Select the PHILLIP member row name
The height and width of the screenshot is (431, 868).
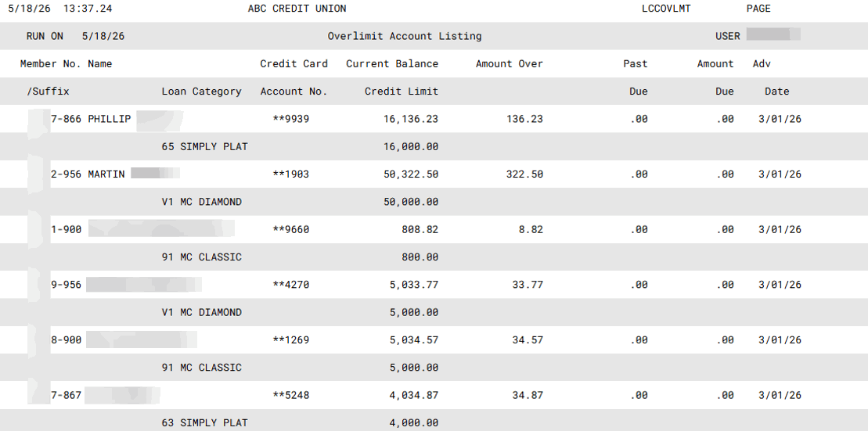pyautogui.click(x=110, y=120)
